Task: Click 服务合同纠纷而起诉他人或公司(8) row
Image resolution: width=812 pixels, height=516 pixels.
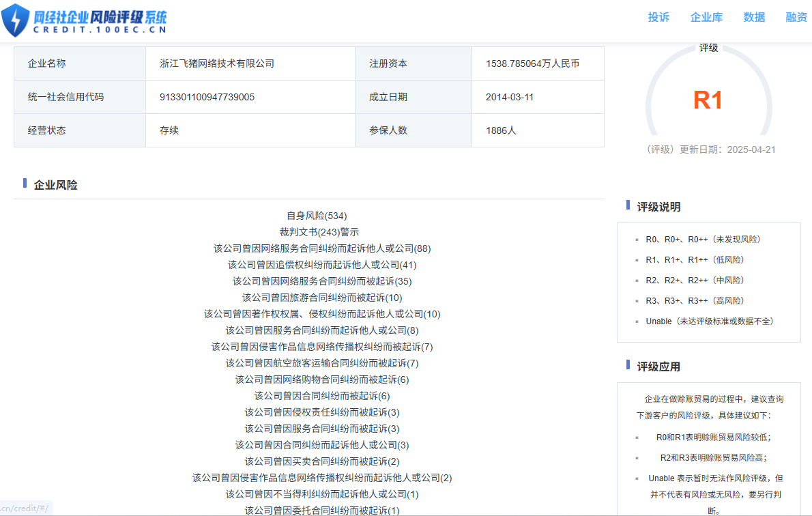Action: [322, 330]
